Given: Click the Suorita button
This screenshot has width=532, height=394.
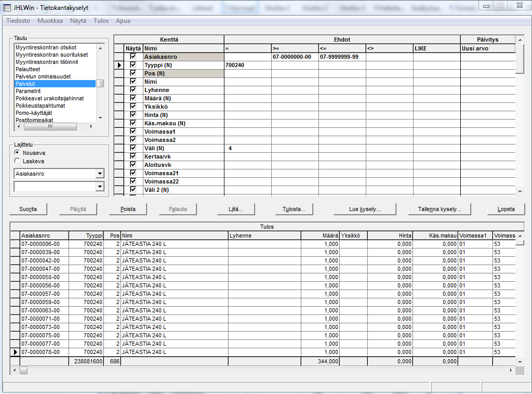Looking at the screenshot, I should pos(28,209).
